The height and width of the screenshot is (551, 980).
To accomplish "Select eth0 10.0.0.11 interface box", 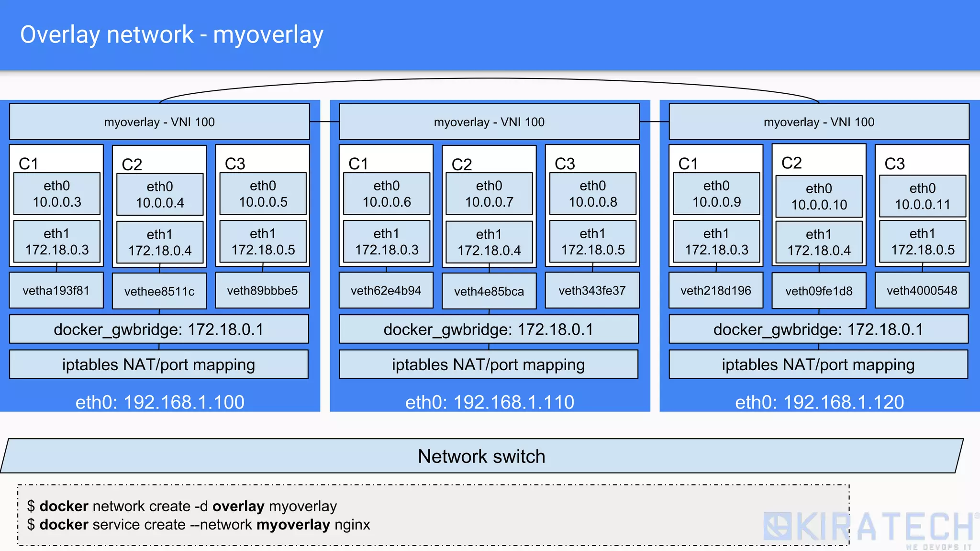I will coord(922,196).
